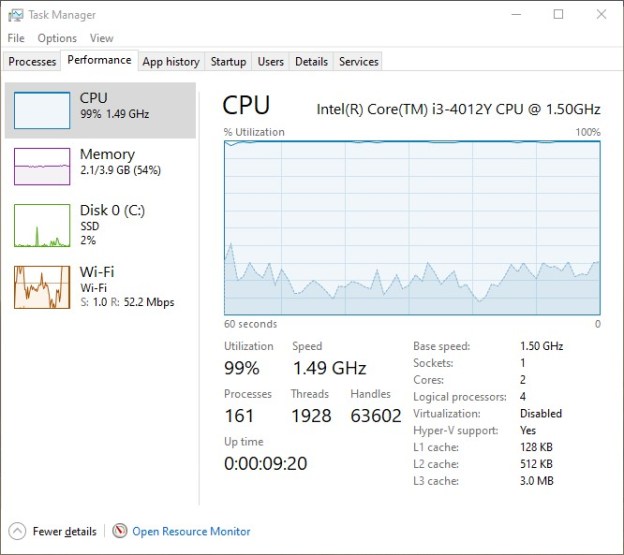Maximize the Task Manager window
The width and height of the screenshot is (624, 555).
(x=558, y=14)
